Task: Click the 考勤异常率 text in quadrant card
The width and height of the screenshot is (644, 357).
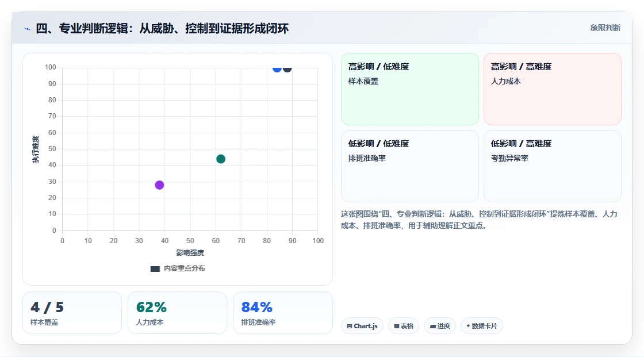Action: pyautogui.click(x=509, y=159)
